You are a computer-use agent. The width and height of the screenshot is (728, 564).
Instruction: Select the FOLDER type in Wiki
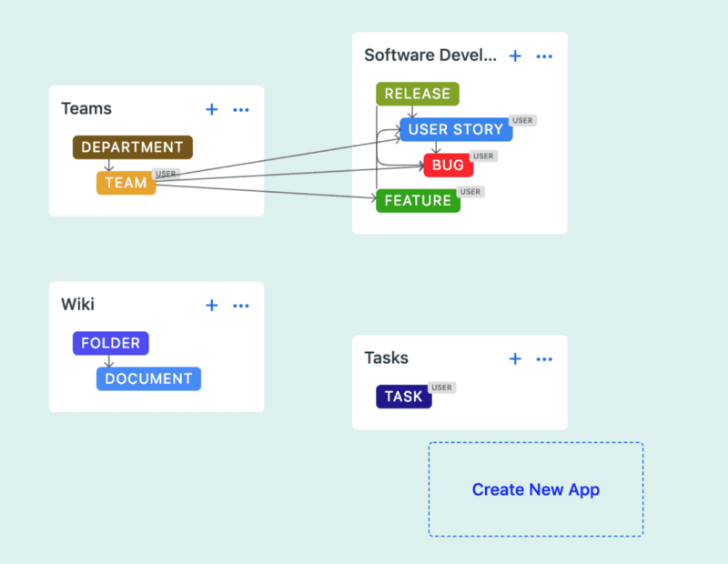(110, 343)
